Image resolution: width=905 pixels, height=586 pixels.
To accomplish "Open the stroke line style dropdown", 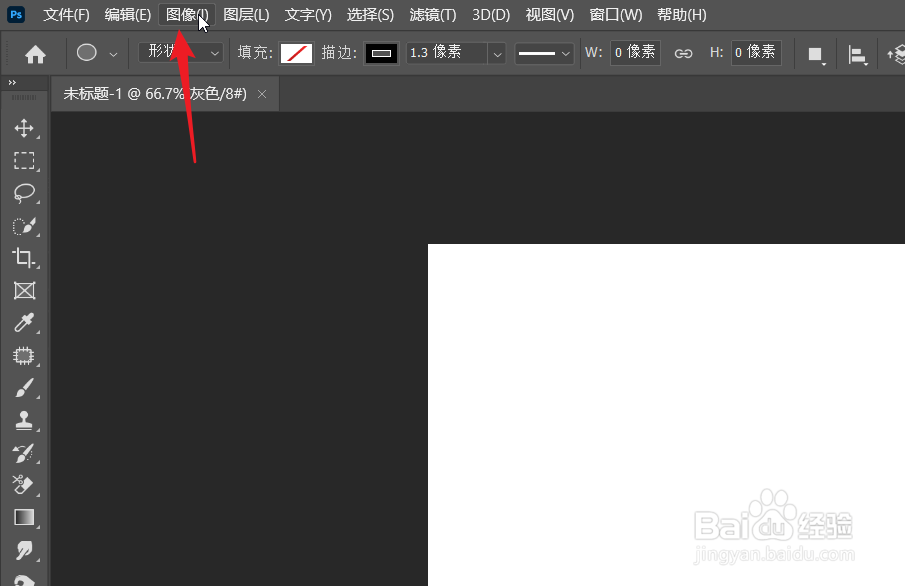I will [x=544, y=53].
